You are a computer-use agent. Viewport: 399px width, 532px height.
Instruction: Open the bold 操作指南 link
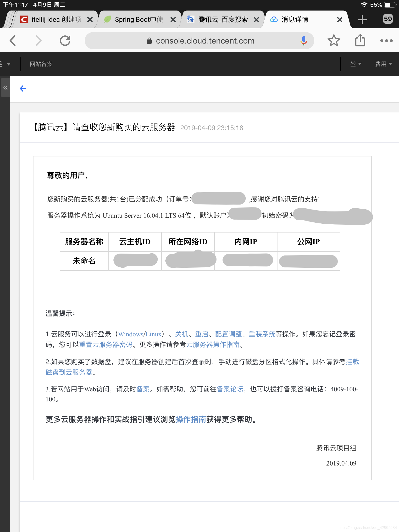[x=191, y=419]
